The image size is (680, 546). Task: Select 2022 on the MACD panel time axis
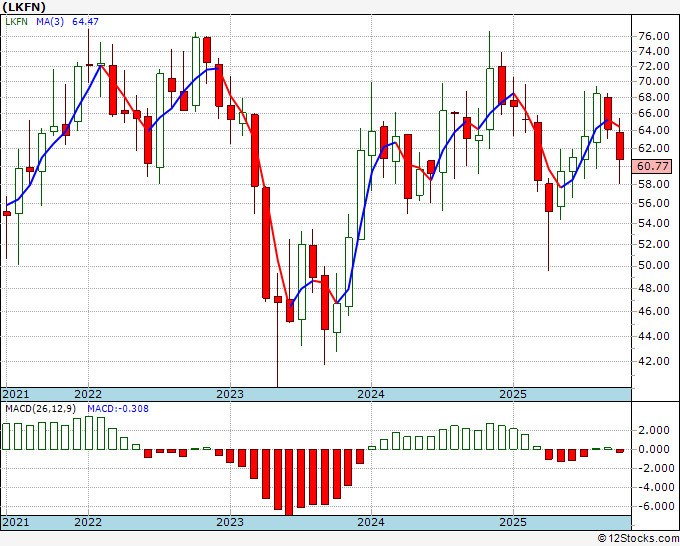point(88,522)
